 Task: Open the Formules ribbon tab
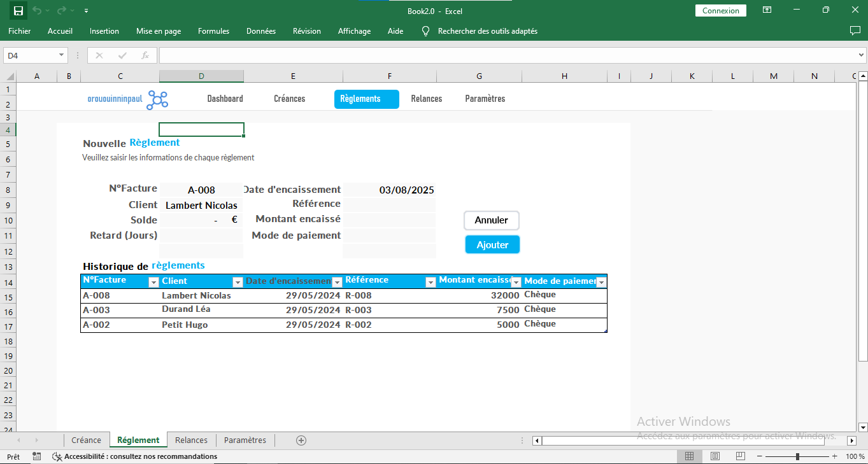pyautogui.click(x=213, y=31)
